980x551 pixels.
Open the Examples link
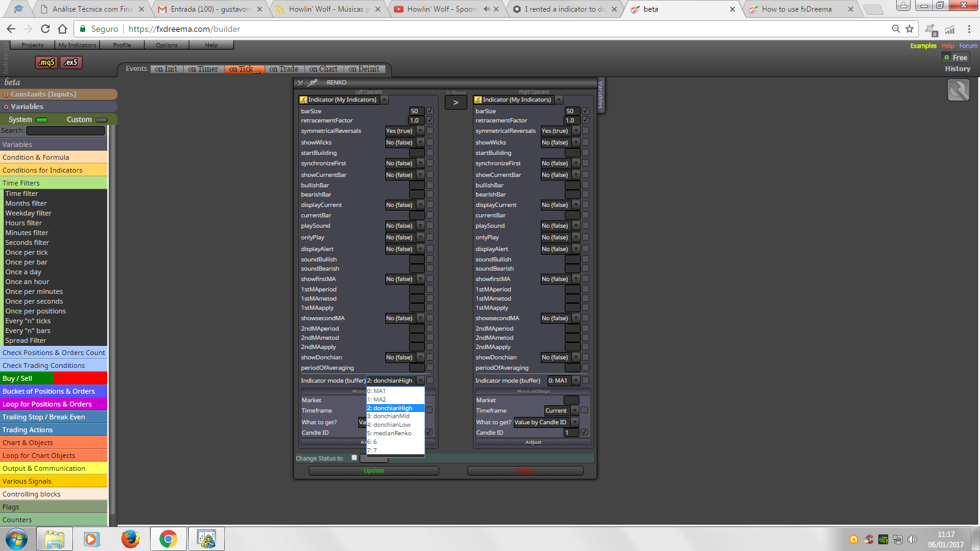(x=923, y=46)
